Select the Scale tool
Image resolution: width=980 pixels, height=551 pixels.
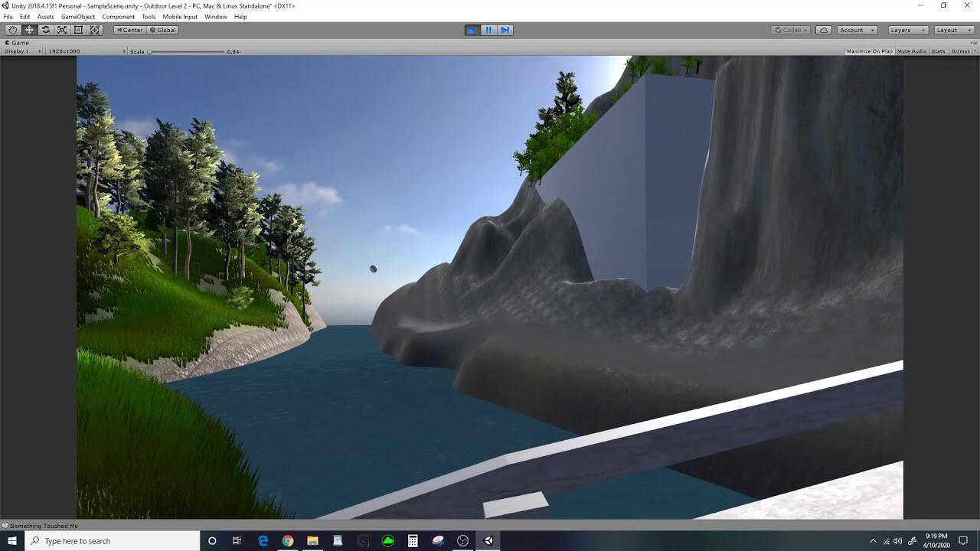[62, 30]
